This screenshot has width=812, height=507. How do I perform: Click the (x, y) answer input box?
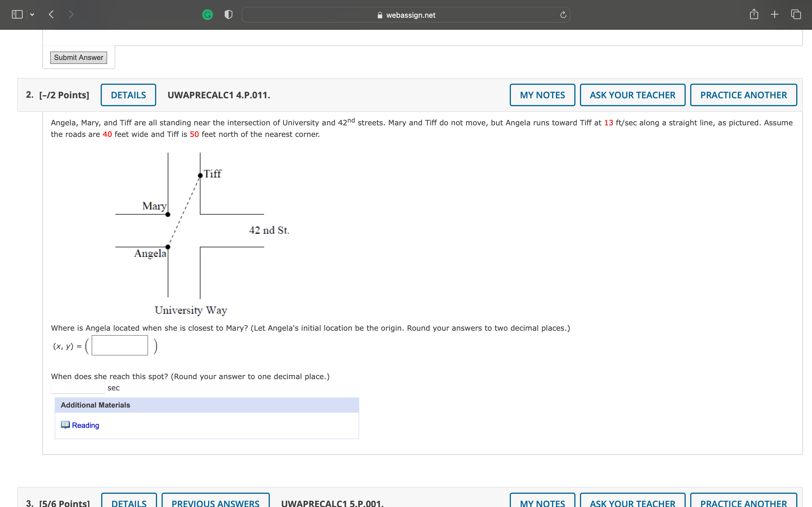click(x=120, y=345)
